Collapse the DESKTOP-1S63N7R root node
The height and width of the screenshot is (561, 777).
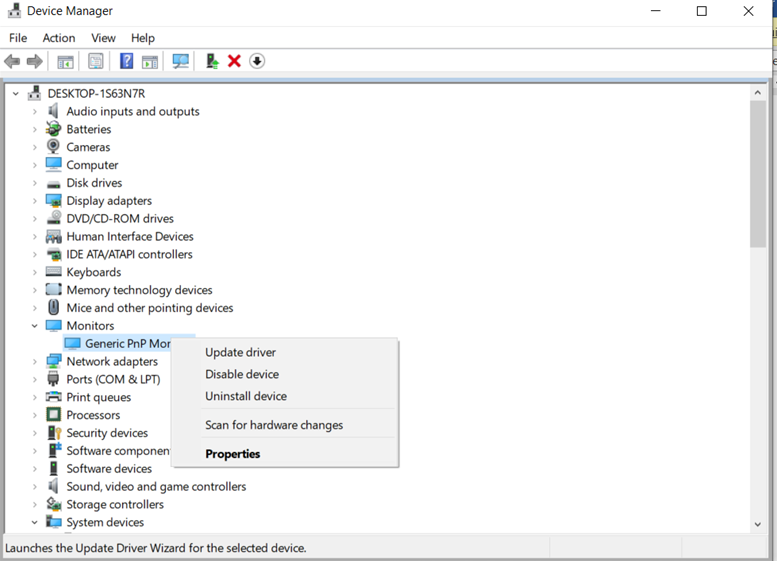pyautogui.click(x=16, y=93)
